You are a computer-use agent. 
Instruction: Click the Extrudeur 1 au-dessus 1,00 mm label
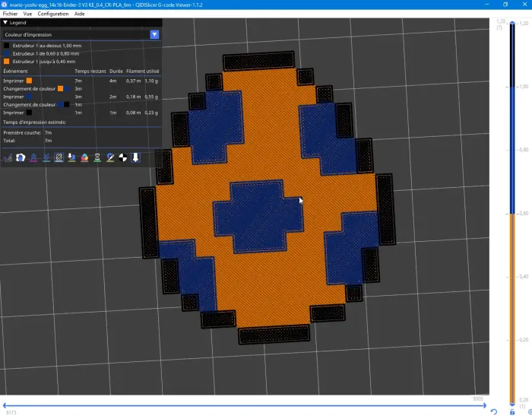tap(47, 46)
